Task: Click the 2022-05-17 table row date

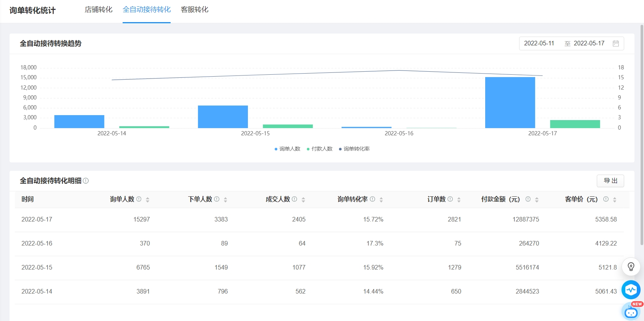Action: pyautogui.click(x=37, y=220)
